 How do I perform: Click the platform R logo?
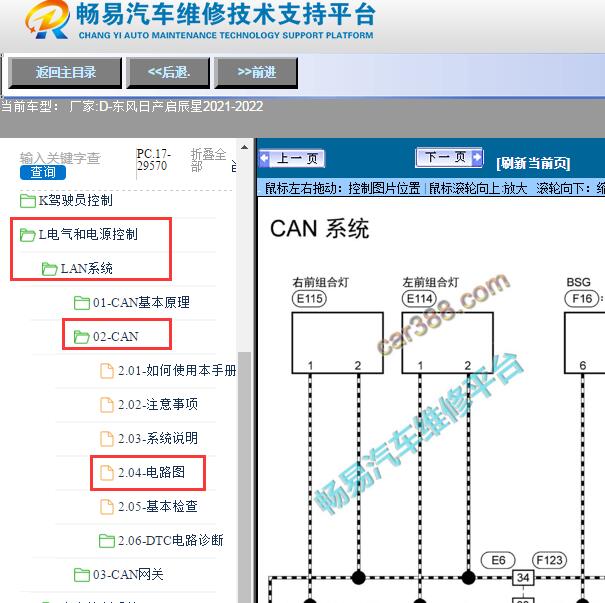click(48, 21)
